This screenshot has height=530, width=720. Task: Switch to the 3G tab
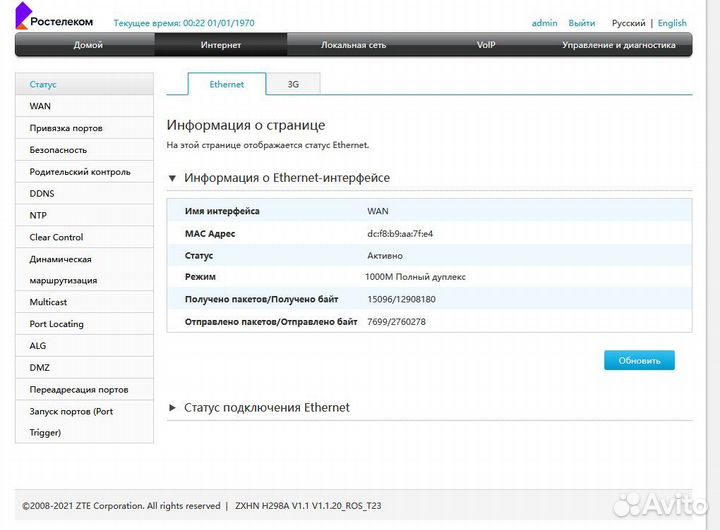pyautogui.click(x=293, y=85)
